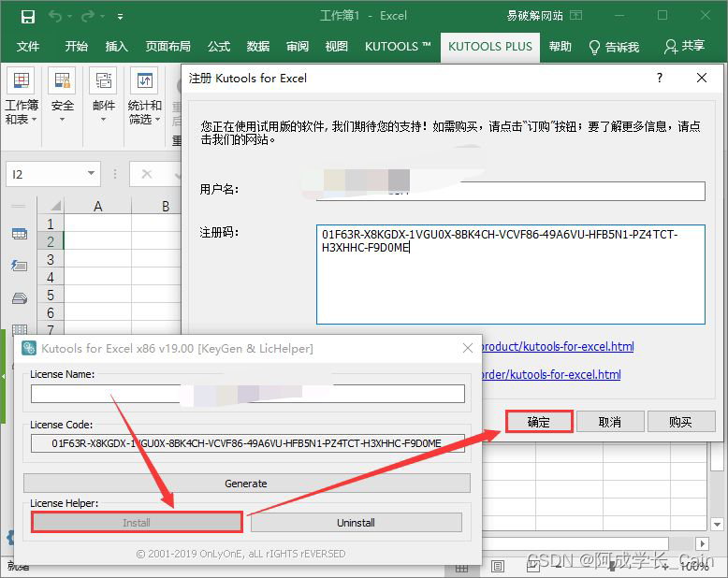
Task: Switch to the 审阅 ribbon tab
Action: tap(298, 47)
